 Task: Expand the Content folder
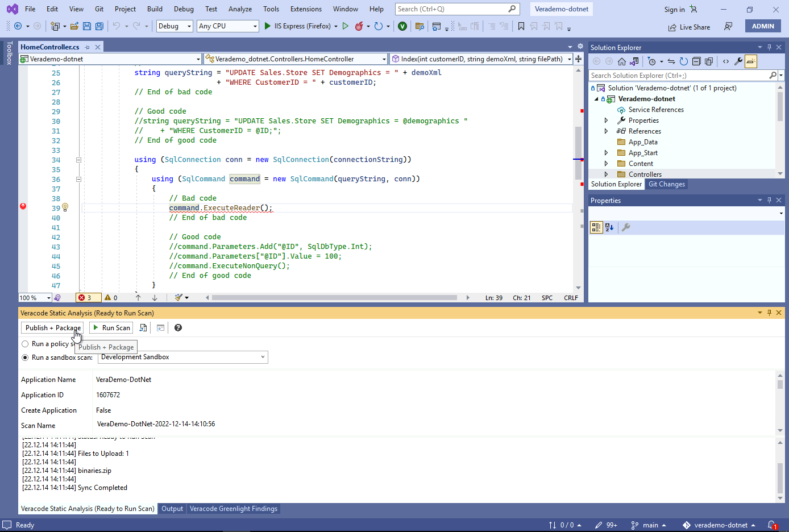tap(606, 164)
